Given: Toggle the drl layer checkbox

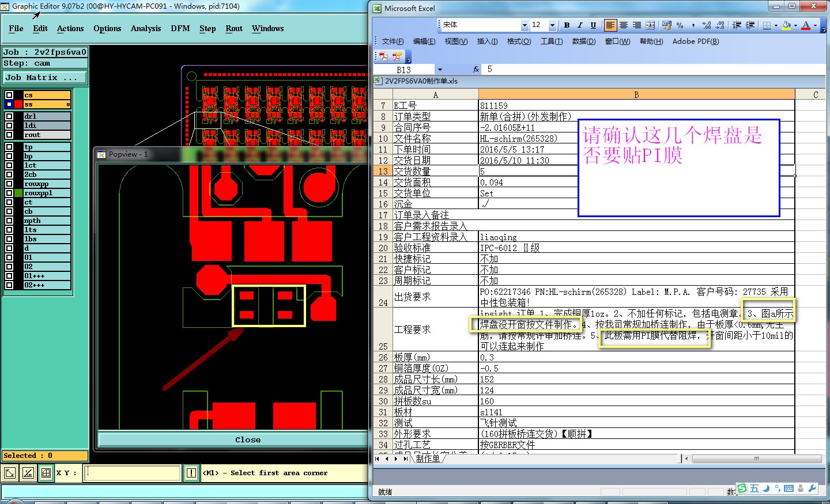Looking at the screenshot, I should click(9, 116).
